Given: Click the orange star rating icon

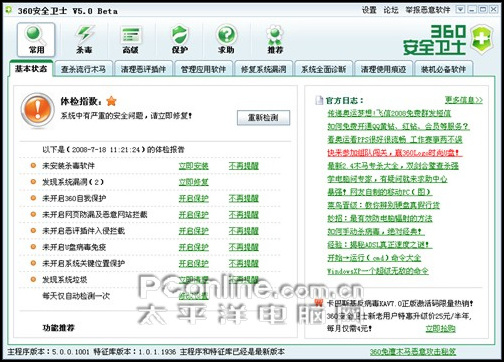Looking at the screenshot, I should (x=111, y=101).
